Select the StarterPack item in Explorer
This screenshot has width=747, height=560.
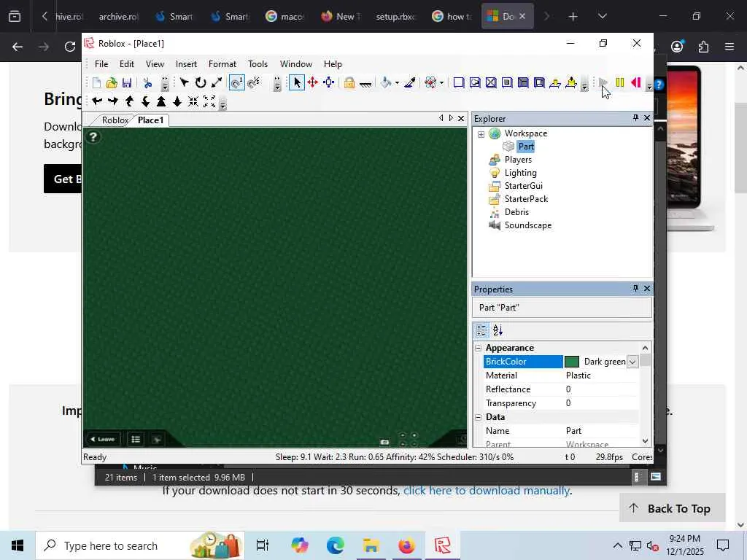[527, 199]
